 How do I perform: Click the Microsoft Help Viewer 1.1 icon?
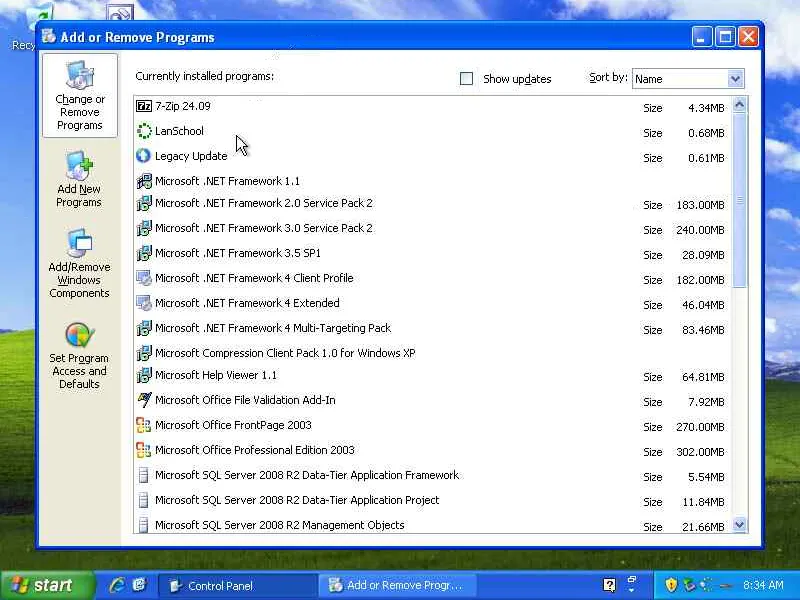[x=144, y=375]
